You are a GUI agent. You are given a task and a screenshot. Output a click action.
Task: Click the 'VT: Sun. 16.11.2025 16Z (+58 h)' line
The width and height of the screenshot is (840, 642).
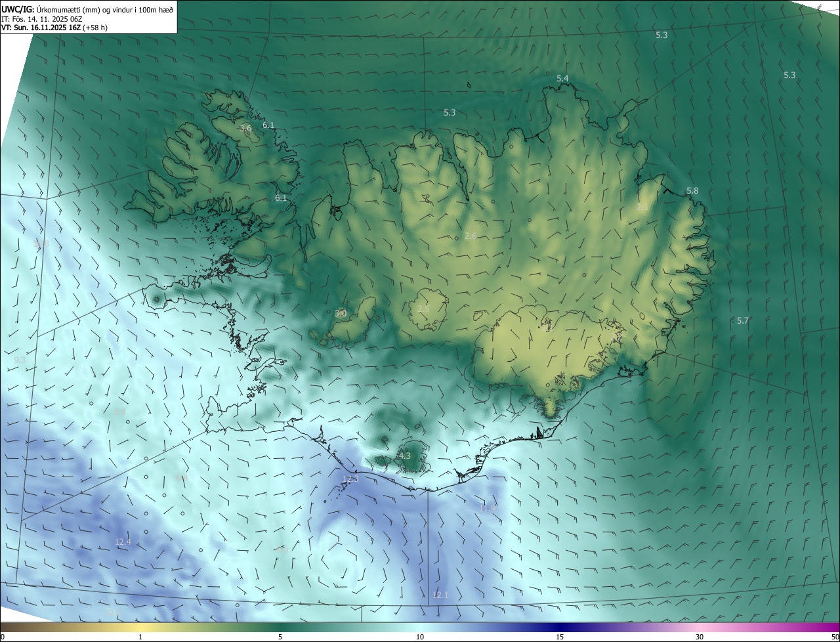point(54,28)
